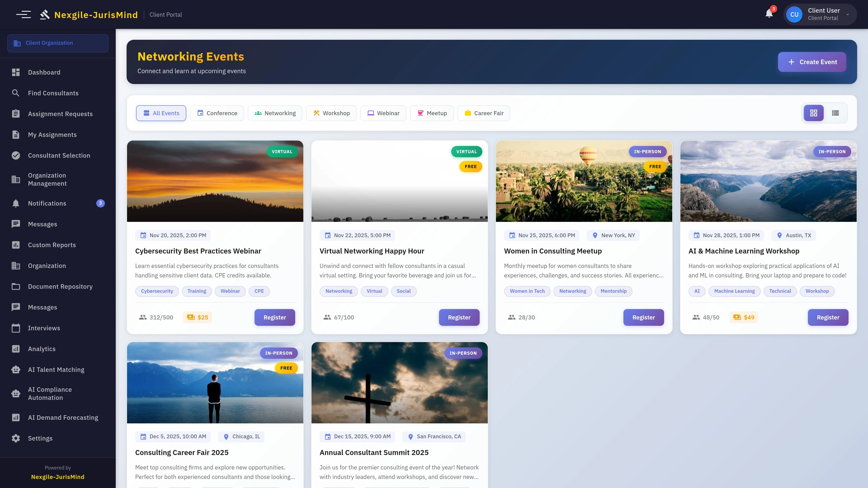This screenshot has width=868, height=488.
Task: Register for the Women in Consulting Meetup
Action: 643,317
